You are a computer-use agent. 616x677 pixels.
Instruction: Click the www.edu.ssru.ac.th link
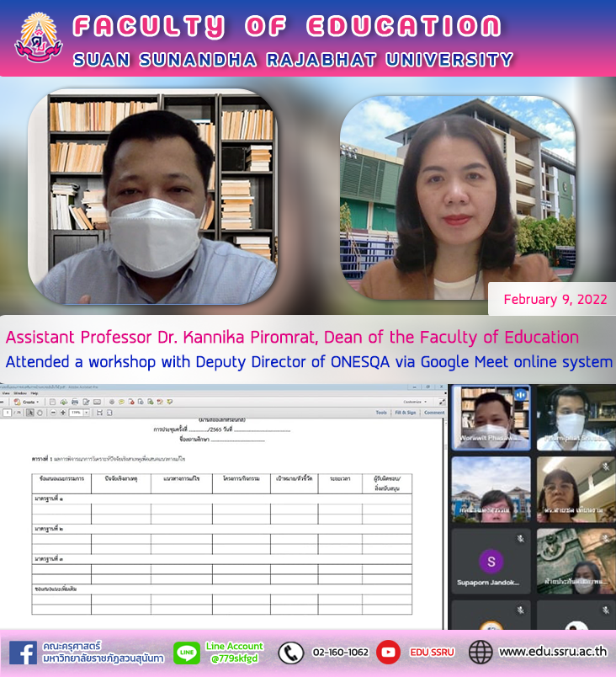coord(552,652)
